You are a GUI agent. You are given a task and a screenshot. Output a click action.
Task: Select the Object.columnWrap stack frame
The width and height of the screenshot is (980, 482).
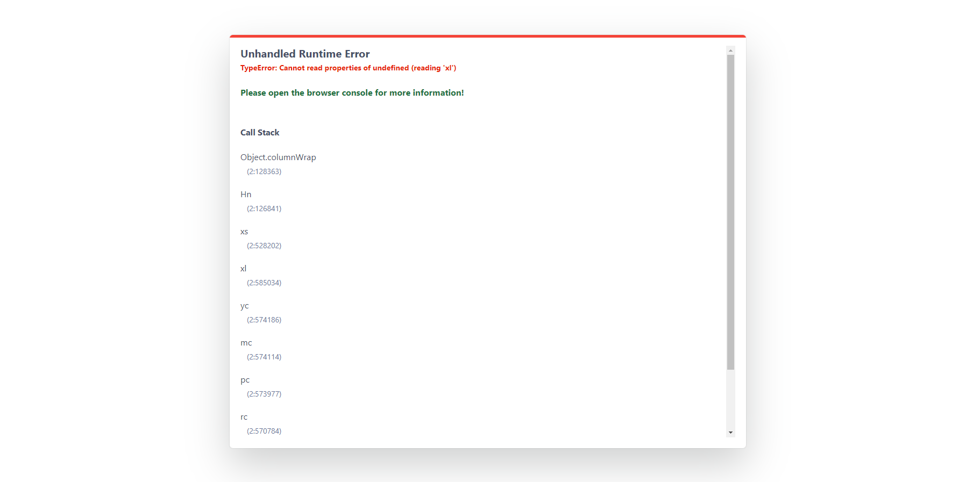coord(278,157)
